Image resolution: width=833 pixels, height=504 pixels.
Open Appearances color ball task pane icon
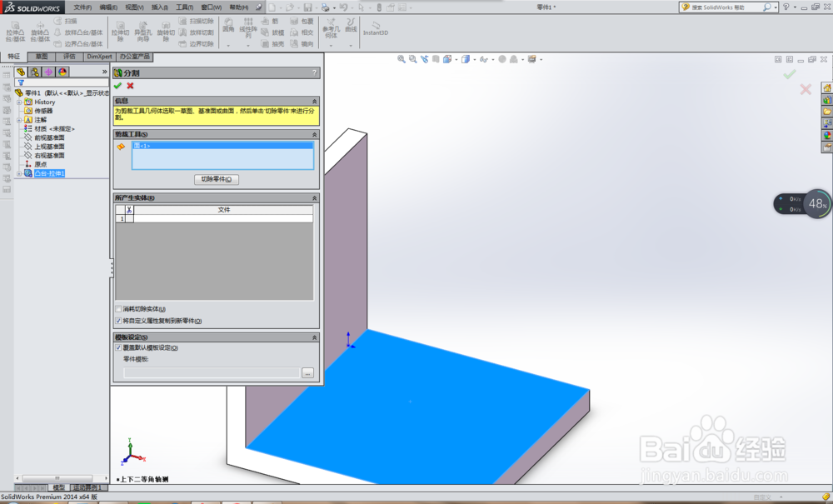click(x=827, y=136)
